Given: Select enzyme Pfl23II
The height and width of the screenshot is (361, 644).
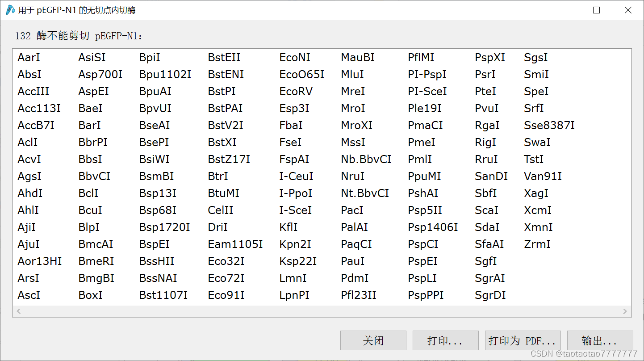Looking at the screenshot, I should [359, 295].
